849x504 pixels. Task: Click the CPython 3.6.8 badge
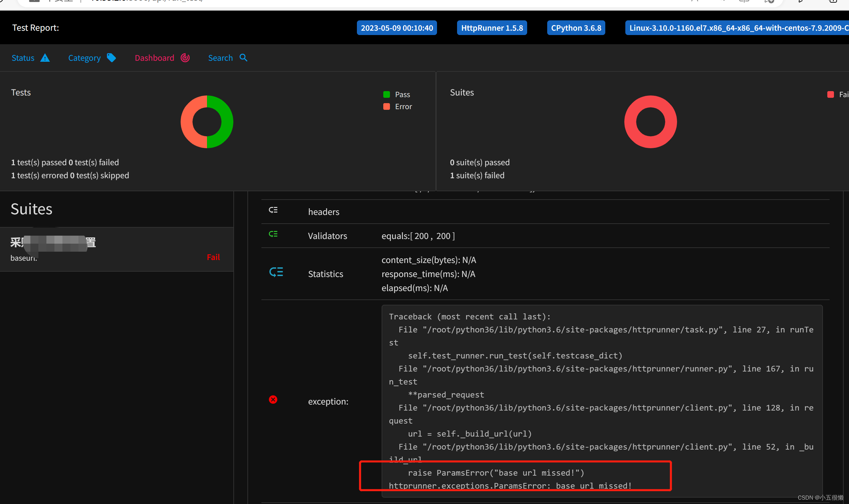click(576, 27)
